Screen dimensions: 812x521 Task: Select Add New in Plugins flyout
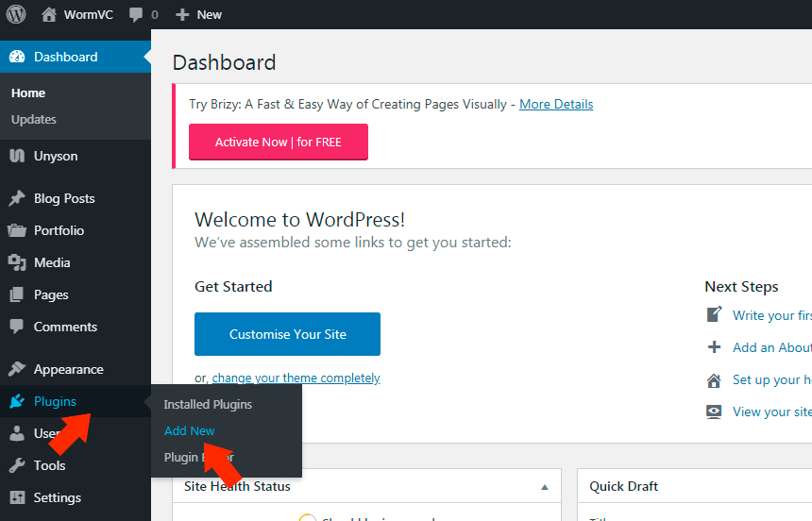[189, 431]
